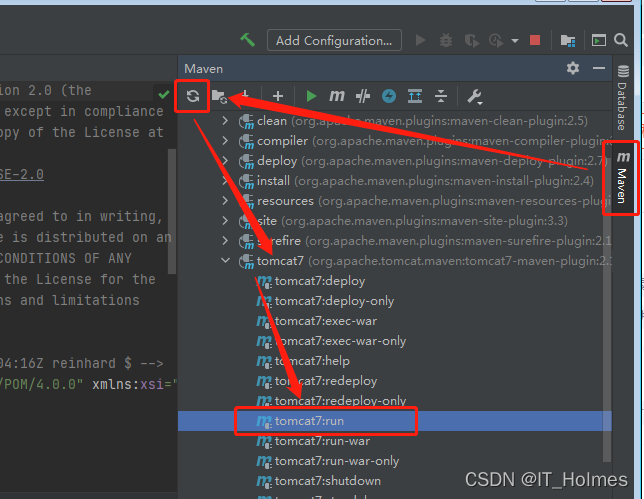Collapse the tomcat7 plugin node
Image resolution: width=644 pixels, height=499 pixels.
pos(225,260)
